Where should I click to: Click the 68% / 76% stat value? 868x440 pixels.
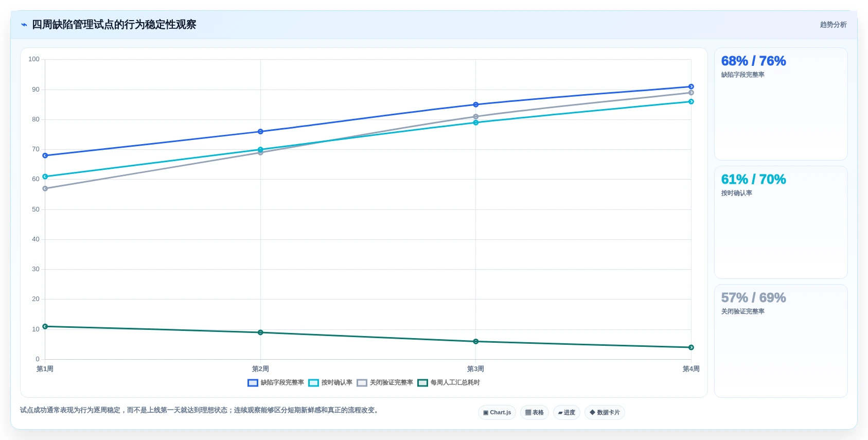coord(753,61)
